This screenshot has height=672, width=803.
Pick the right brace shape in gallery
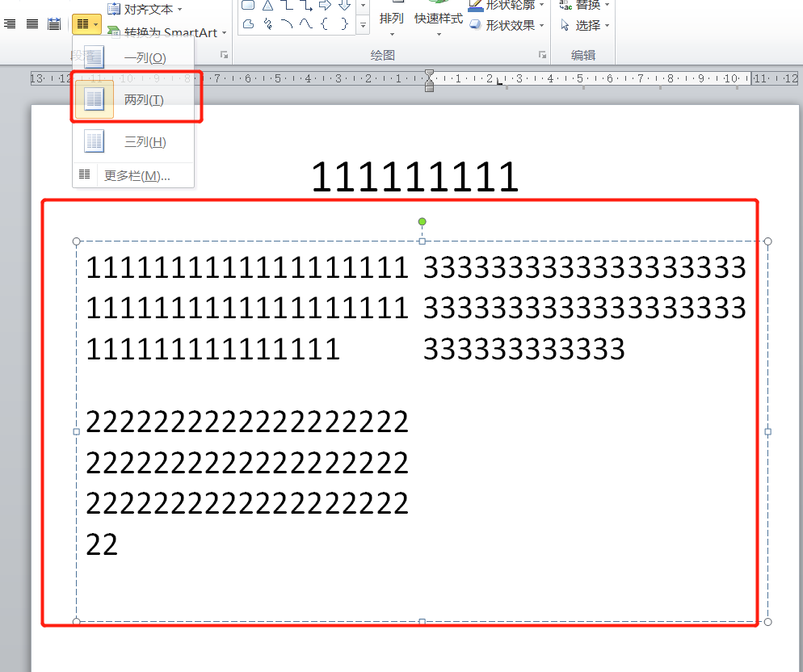point(344,24)
